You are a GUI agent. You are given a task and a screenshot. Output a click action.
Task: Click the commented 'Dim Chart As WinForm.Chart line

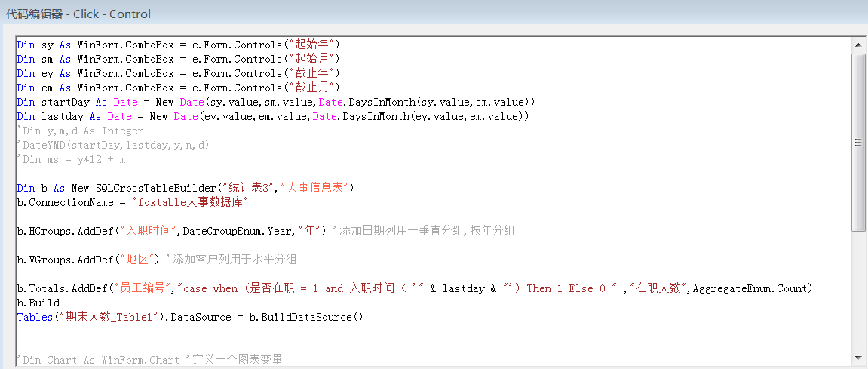(149, 360)
